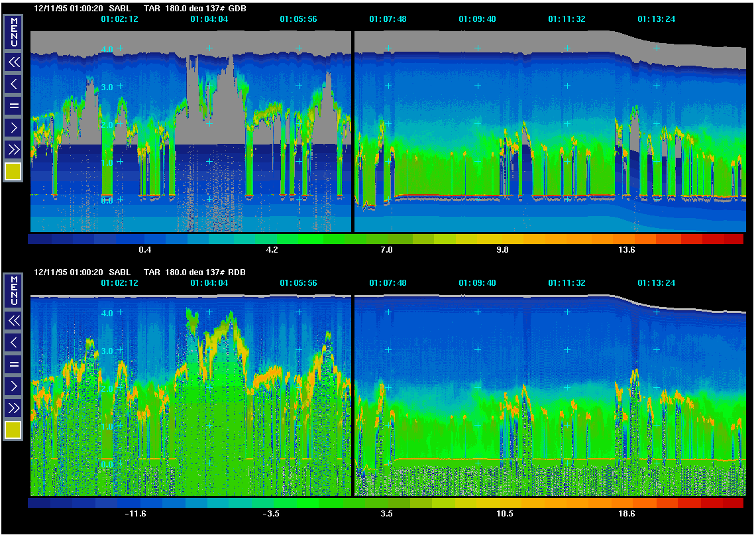Click the dark blue end of bottom color scale
This screenshot has width=756, height=537.
tap(40, 503)
